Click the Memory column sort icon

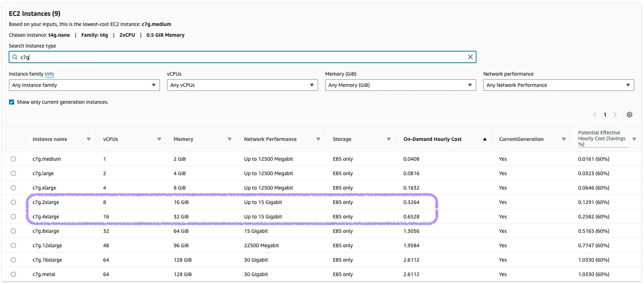(x=229, y=139)
